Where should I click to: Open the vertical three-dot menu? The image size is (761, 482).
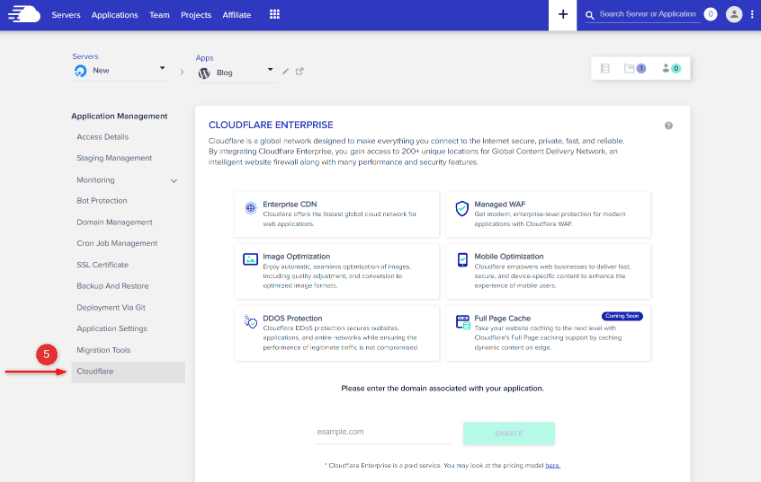point(752,15)
